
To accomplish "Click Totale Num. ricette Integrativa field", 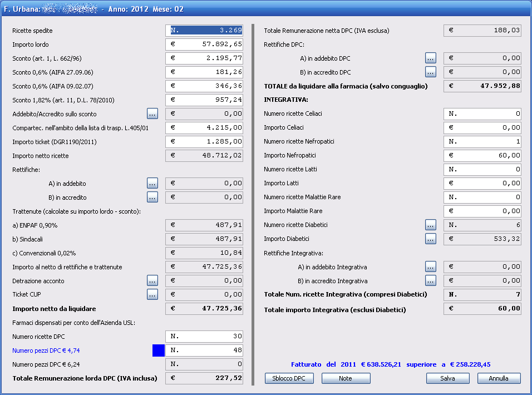I will click(x=482, y=294).
